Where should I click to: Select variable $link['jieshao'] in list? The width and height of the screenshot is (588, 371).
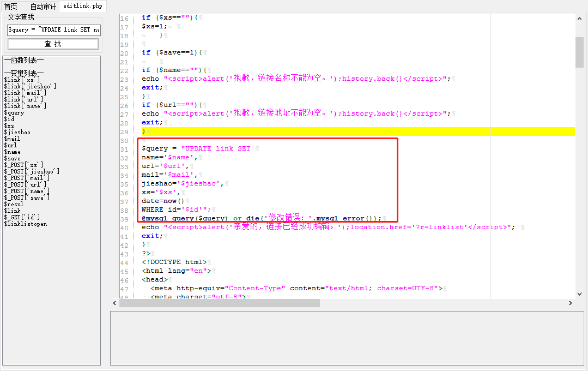tap(30, 86)
